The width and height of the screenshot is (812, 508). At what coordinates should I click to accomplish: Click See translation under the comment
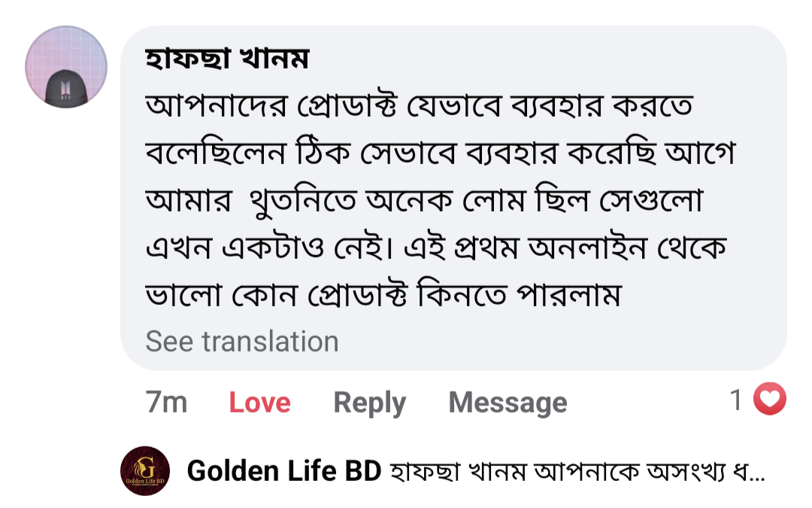tap(242, 342)
